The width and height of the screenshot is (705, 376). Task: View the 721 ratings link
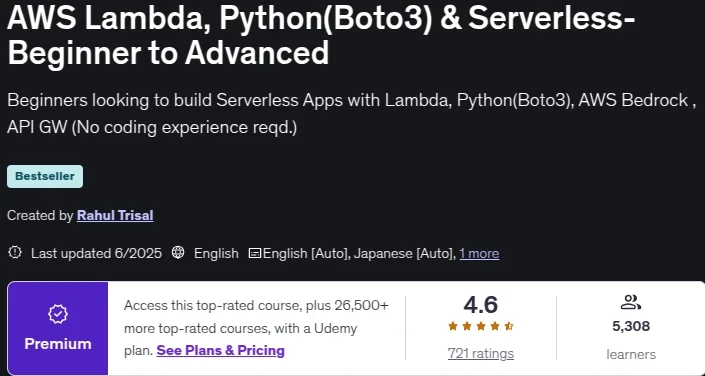[x=481, y=354]
